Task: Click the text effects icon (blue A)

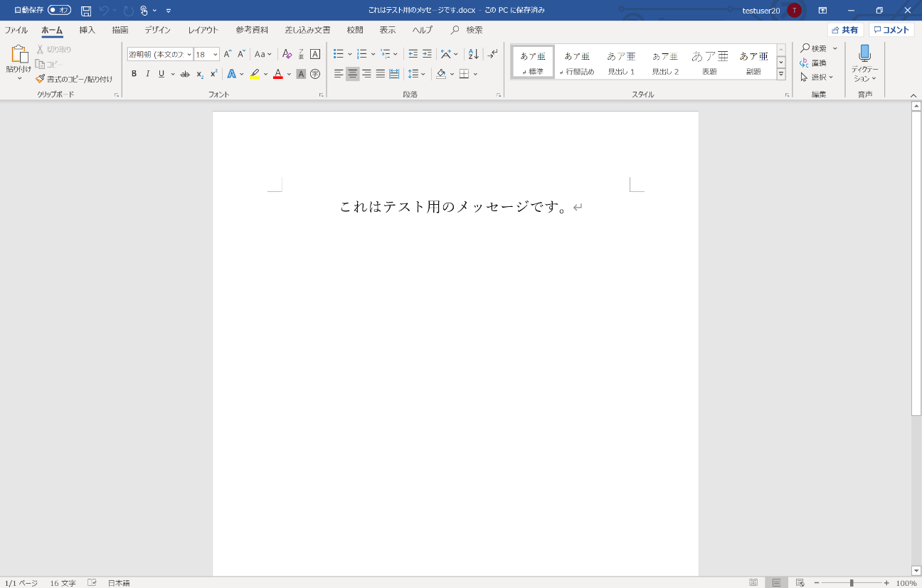Action: [x=231, y=74]
